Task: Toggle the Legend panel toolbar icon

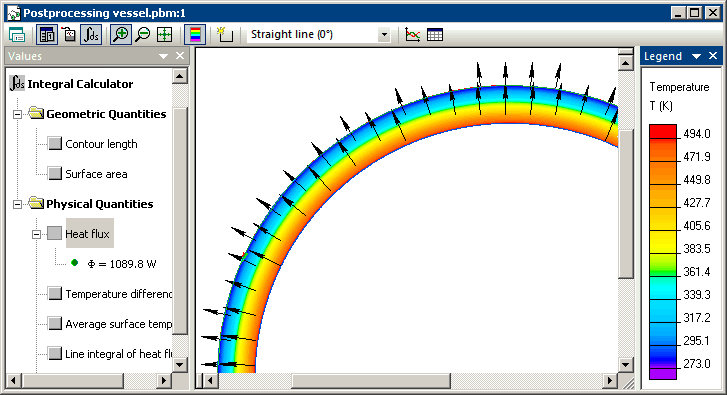Action: click(47, 35)
